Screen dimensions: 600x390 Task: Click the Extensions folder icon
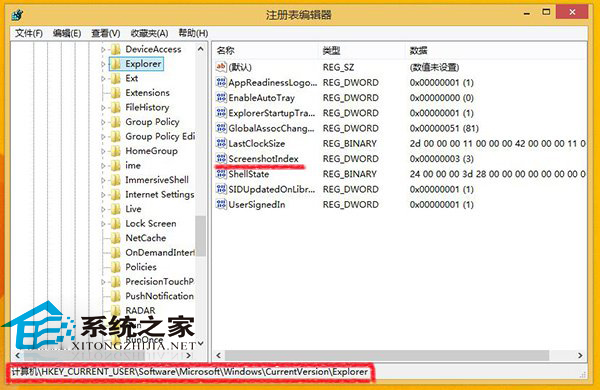[x=115, y=93]
